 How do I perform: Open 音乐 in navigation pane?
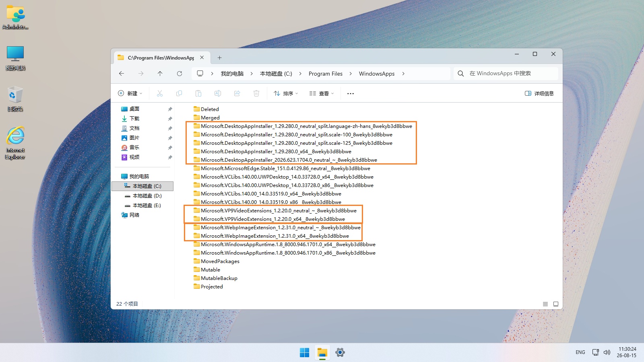(134, 148)
